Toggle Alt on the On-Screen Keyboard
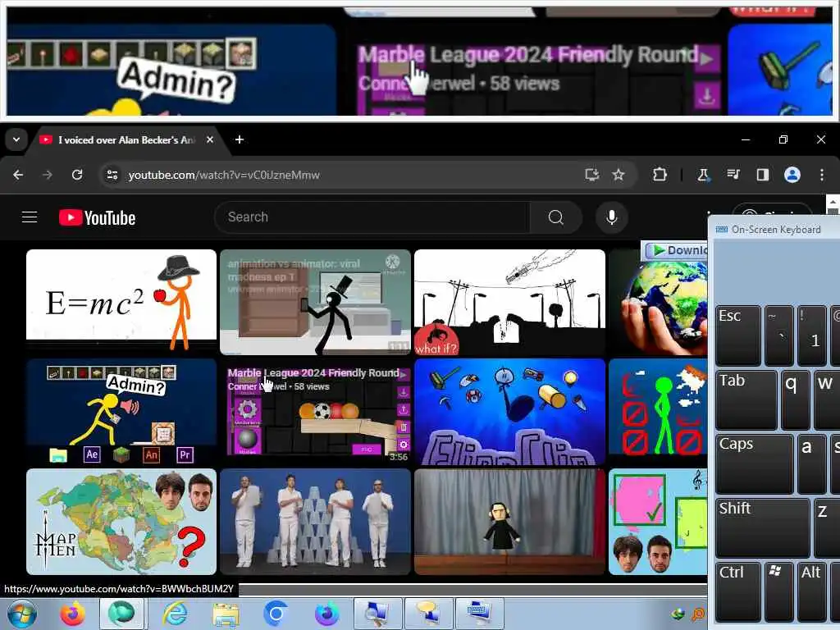Image resolution: width=840 pixels, height=630 pixels. (811, 591)
